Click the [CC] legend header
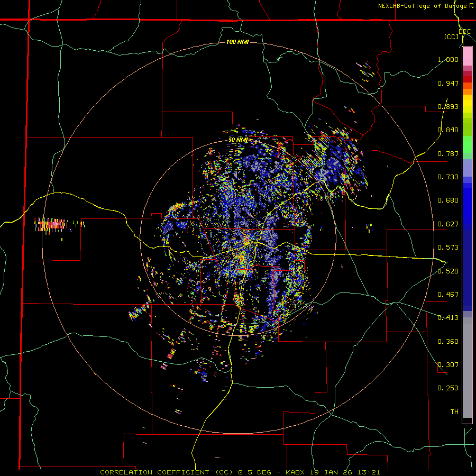Screen dimensions: 476x476 (451, 36)
